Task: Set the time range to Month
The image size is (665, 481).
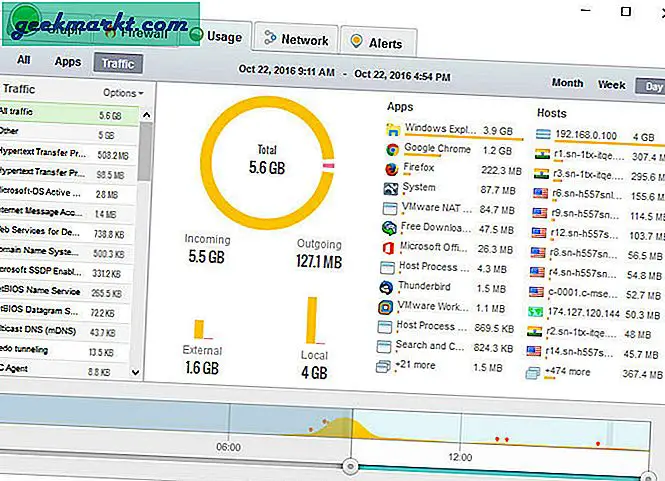Action: point(567,84)
